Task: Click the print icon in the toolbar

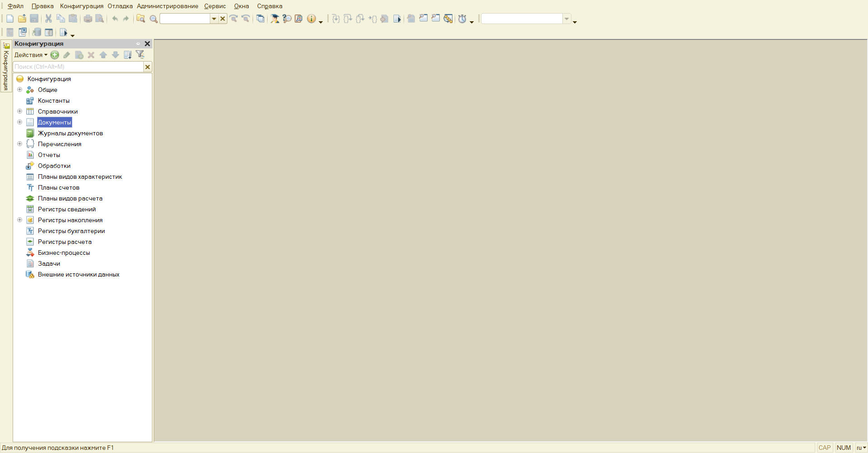Action: tap(88, 19)
